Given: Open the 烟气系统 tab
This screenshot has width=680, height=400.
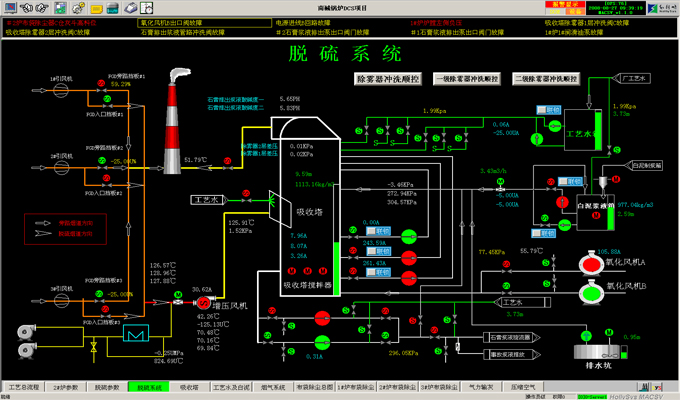Looking at the screenshot, I should tap(273, 387).
